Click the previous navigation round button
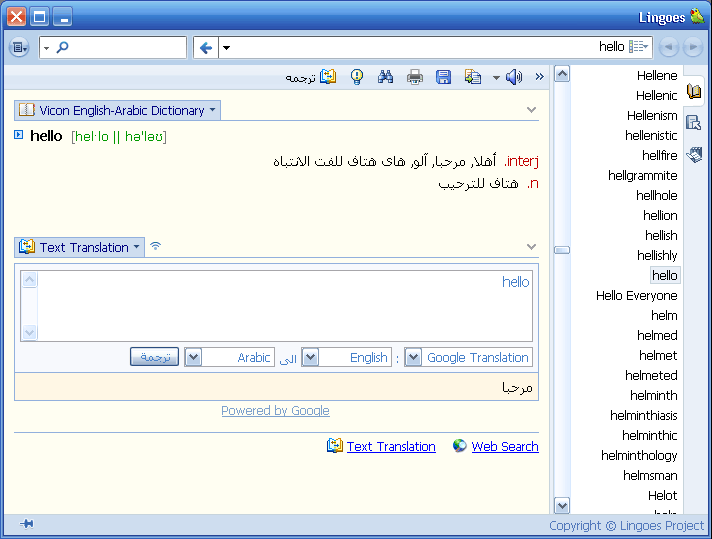 coord(669,47)
